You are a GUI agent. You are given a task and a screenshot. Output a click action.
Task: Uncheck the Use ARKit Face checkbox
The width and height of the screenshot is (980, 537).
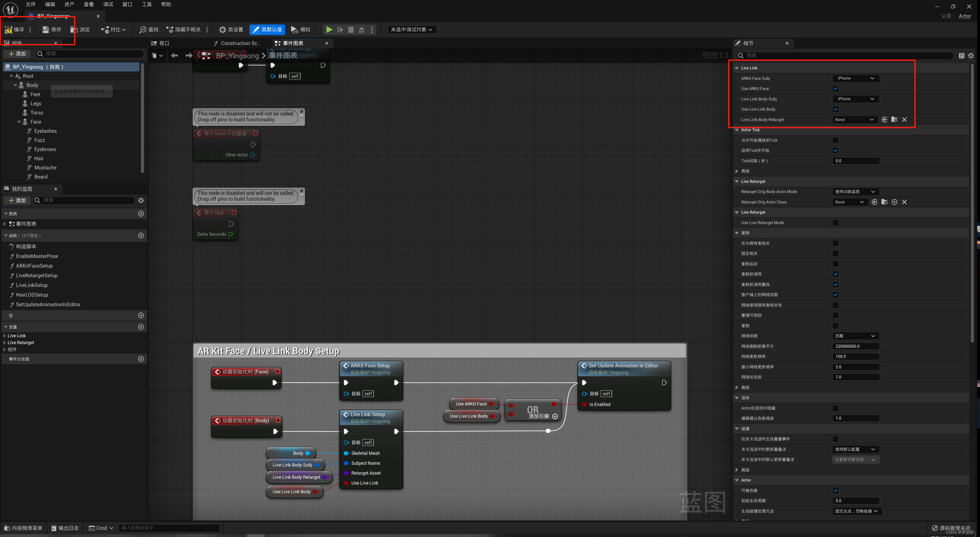835,89
